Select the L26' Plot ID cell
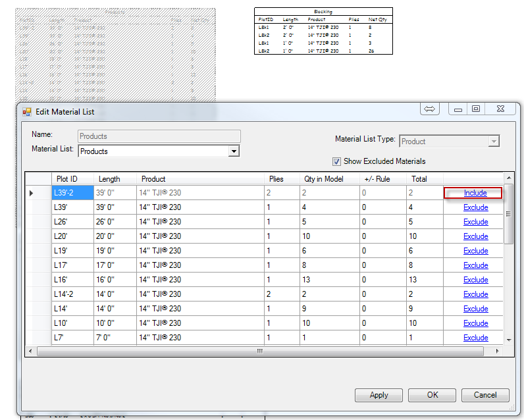The image size is (524, 420). (x=72, y=222)
